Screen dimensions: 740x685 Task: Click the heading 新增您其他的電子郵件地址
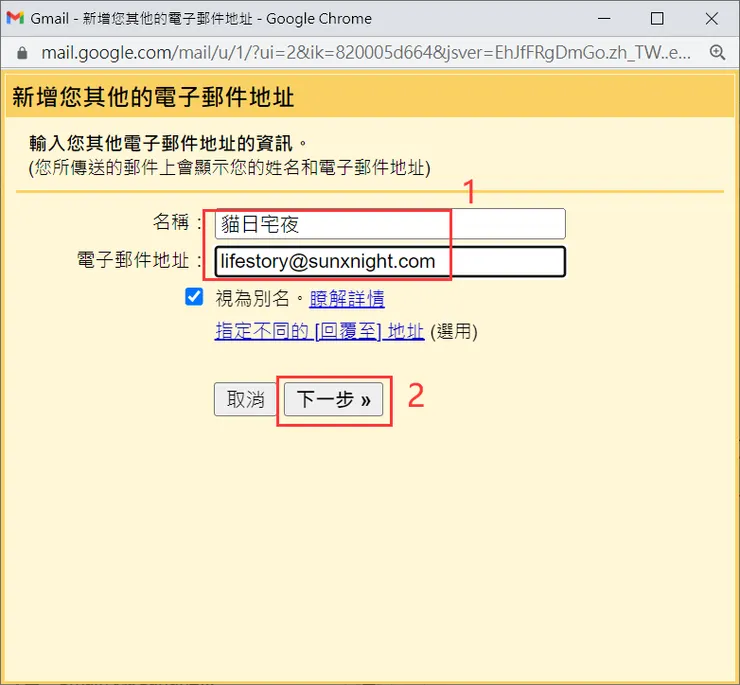pos(153,97)
